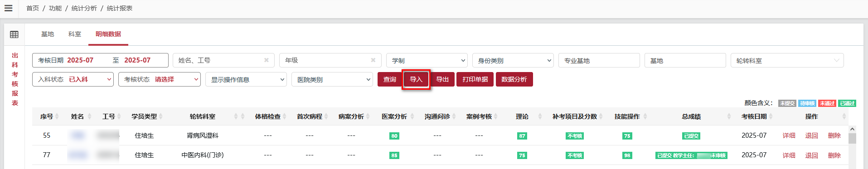This screenshot has height=169, width=868.
Task: Click the 考核日期 start date 2025-07
Action: point(80,60)
